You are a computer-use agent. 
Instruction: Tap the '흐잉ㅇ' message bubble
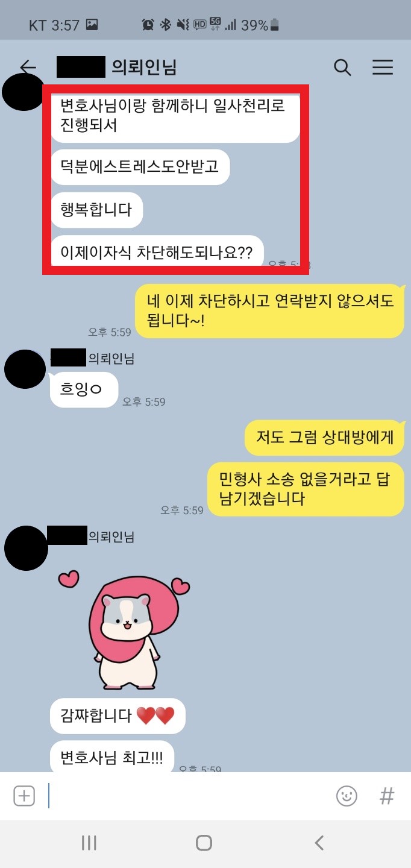click(x=84, y=389)
